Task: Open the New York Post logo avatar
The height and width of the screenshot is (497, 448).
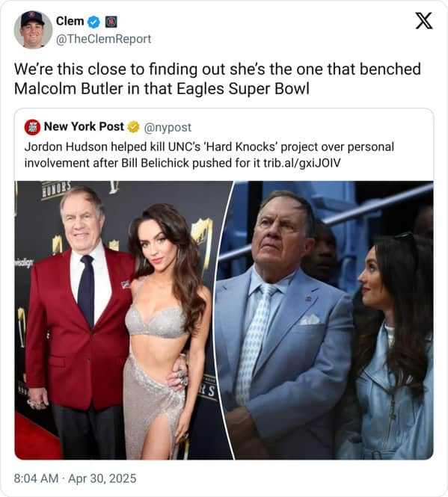Action: point(32,127)
